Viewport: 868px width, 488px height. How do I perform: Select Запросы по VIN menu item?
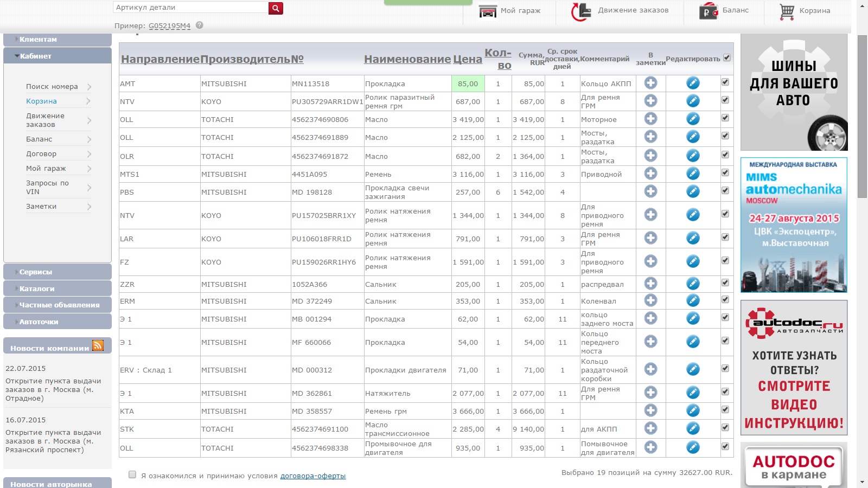click(47, 187)
